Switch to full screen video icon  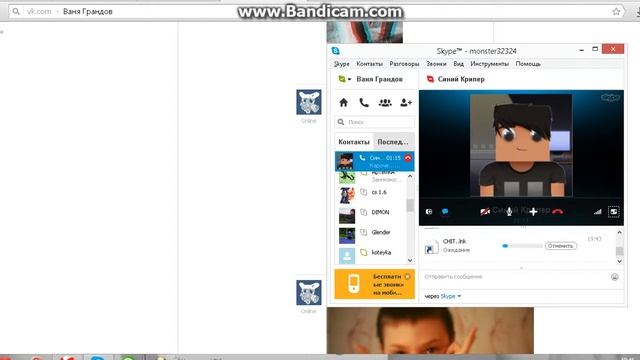click(x=613, y=211)
